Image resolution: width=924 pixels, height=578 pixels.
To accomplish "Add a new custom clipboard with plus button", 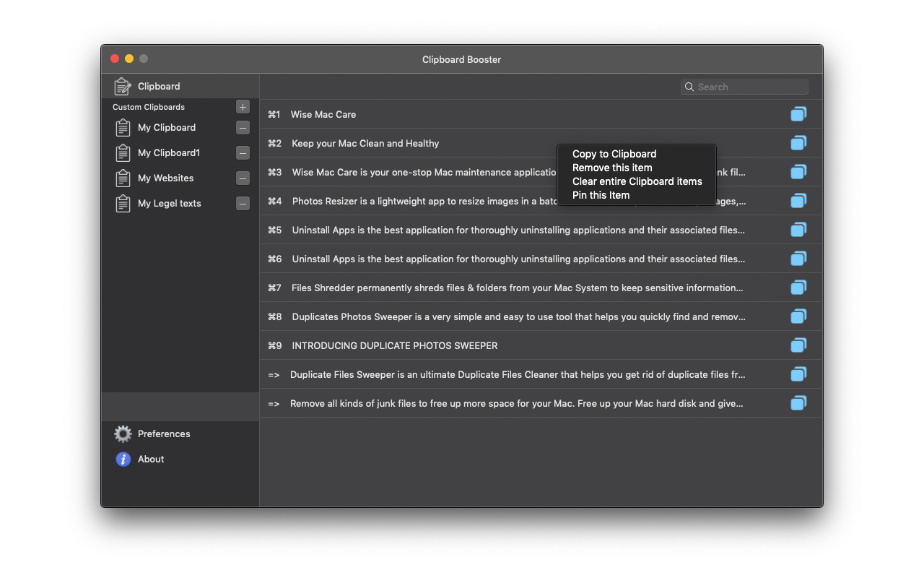I will (x=243, y=107).
